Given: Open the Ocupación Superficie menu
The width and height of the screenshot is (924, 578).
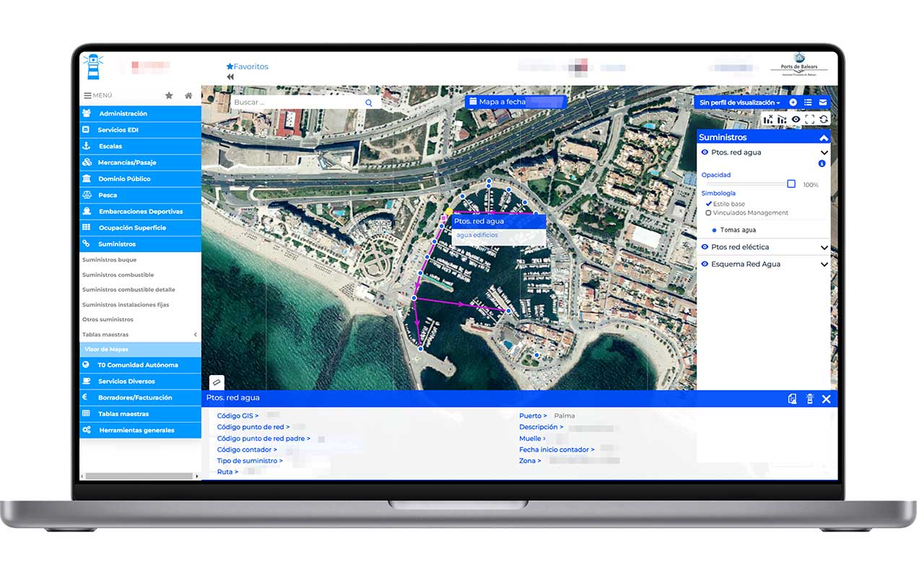Looking at the screenshot, I should click(140, 228).
